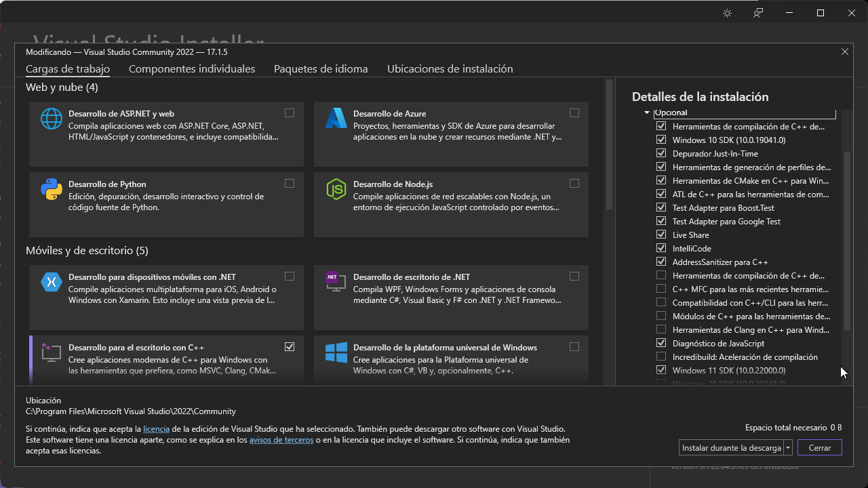The image size is (868, 488).
Task: Click the Universal Windows Platform logo icon
Action: 336,352
